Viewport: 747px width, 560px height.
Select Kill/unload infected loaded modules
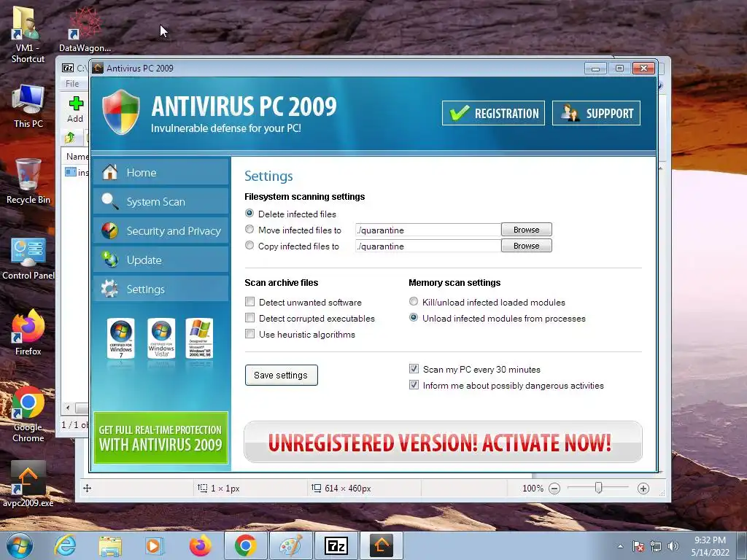click(414, 302)
